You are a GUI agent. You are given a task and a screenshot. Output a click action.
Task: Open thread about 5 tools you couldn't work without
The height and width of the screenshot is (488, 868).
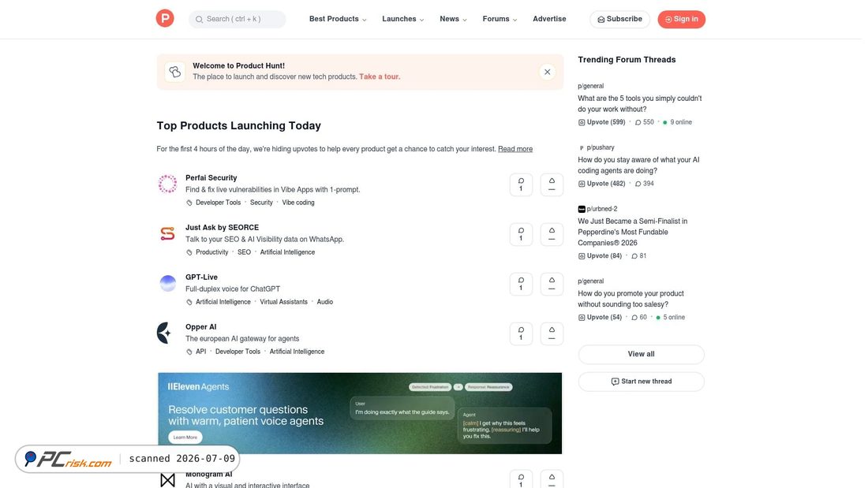point(640,104)
